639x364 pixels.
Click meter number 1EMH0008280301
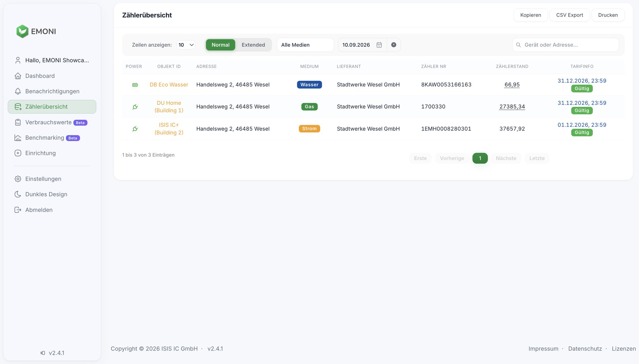[x=446, y=129]
